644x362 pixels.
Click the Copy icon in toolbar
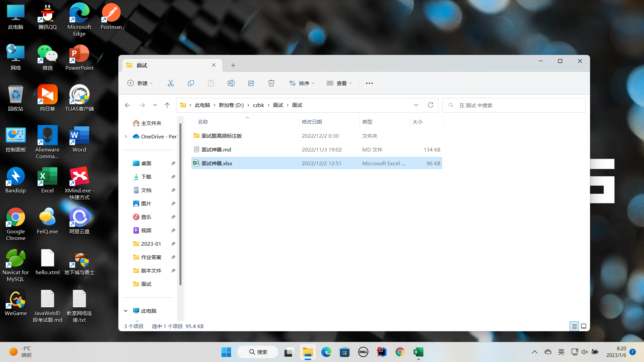[x=191, y=83]
